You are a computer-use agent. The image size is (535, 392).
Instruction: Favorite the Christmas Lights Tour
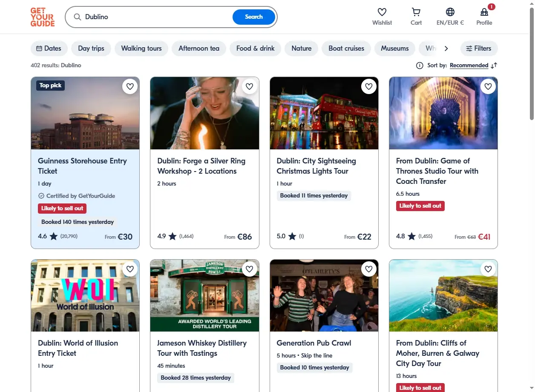coord(369,86)
